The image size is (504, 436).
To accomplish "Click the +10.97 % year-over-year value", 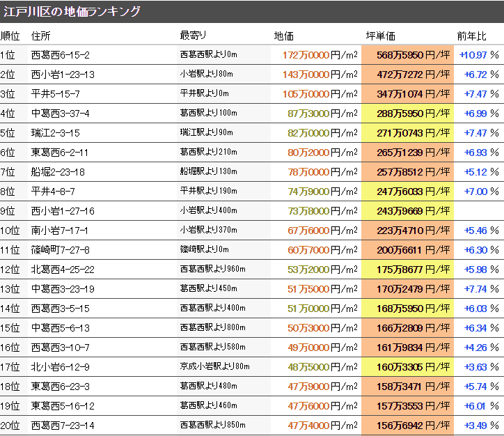I will pyautogui.click(x=479, y=55).
